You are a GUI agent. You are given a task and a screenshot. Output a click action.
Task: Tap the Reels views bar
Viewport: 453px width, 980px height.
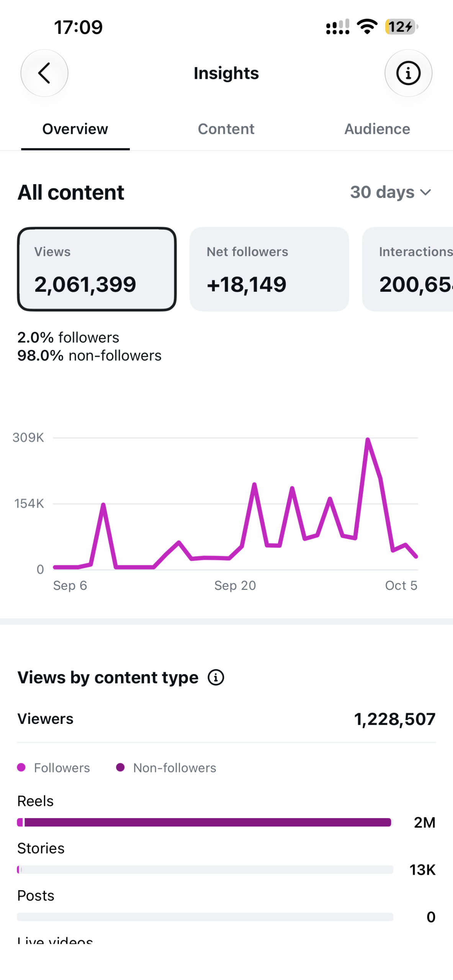pos(205,822)
